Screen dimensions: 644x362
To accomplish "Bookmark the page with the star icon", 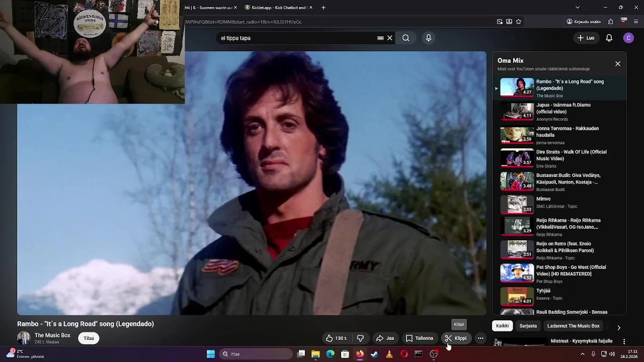I will [x=518, y=22].
